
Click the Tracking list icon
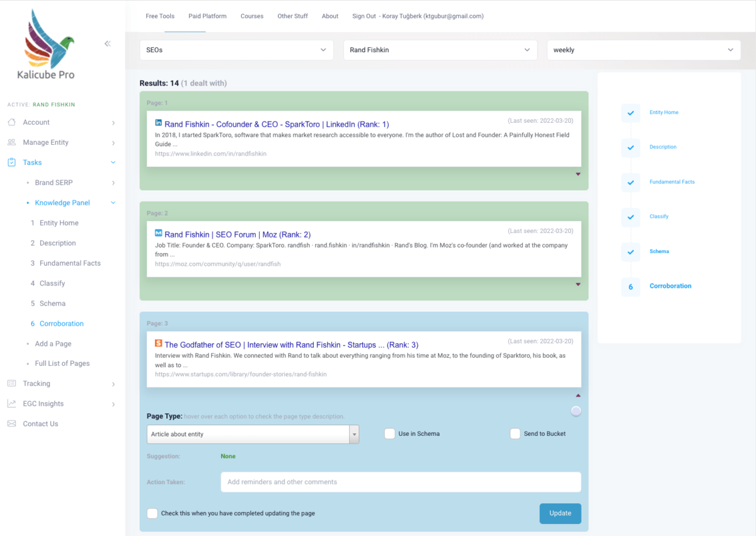(11, 384)
